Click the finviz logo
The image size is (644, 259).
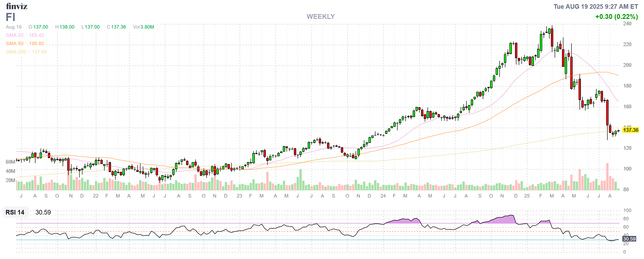(x=16, y=6)
